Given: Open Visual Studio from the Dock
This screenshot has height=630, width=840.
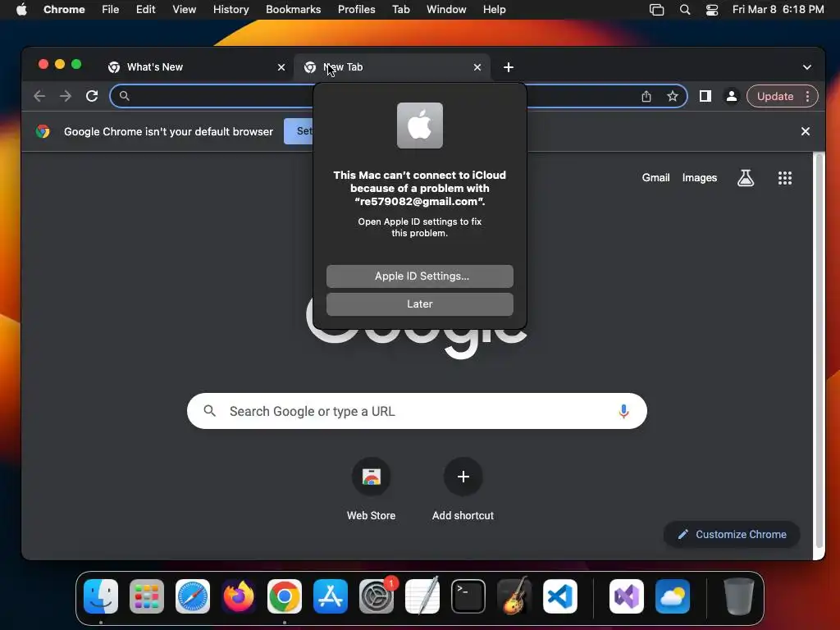Looking at the screenshot, I should 627,596.
